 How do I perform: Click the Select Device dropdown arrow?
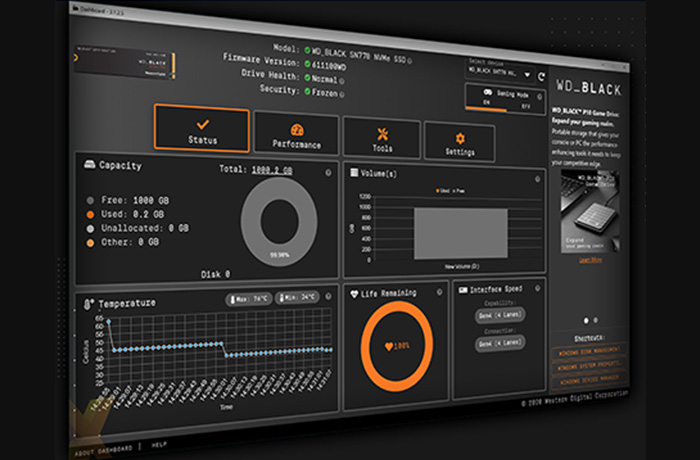click(527, 75)
